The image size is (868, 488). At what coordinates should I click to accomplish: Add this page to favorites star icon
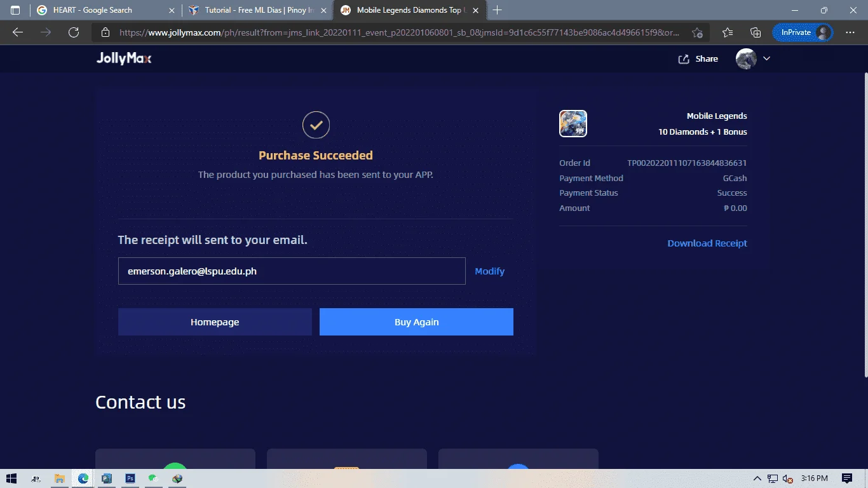click(698, 32)
